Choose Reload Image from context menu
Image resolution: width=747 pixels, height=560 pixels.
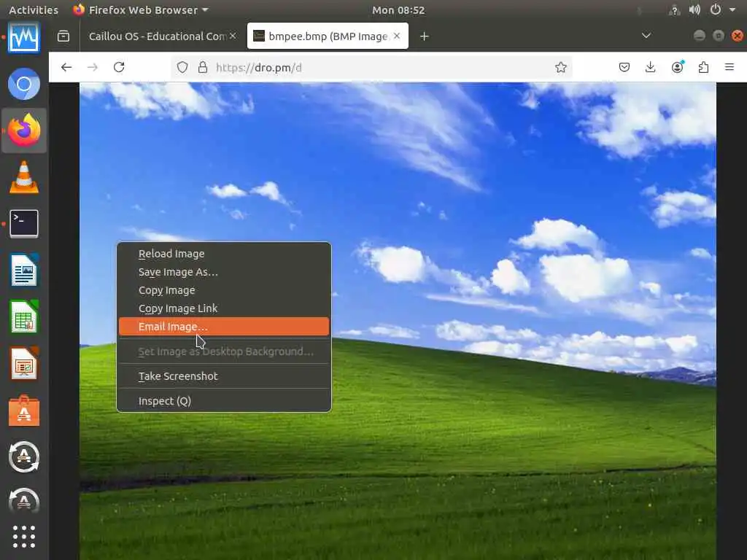[224, 254]
